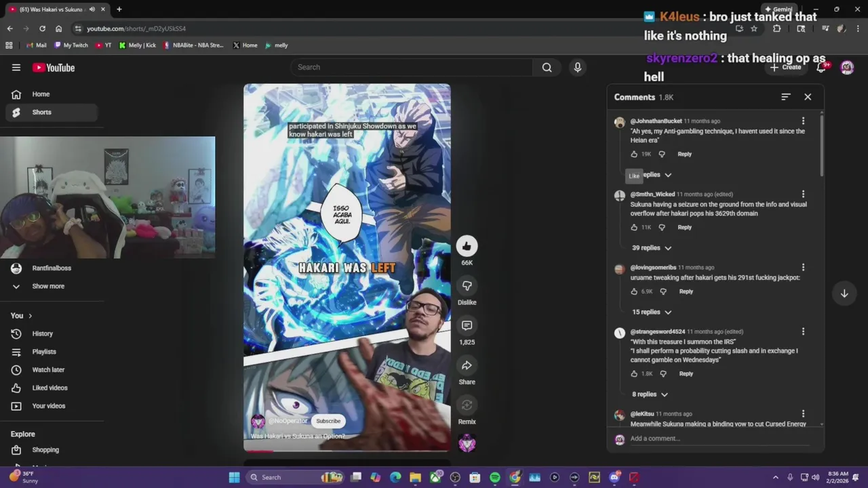Launch Spotify from the taskbar
This screenshot has width=868, height=488.
tap(495, 477)
